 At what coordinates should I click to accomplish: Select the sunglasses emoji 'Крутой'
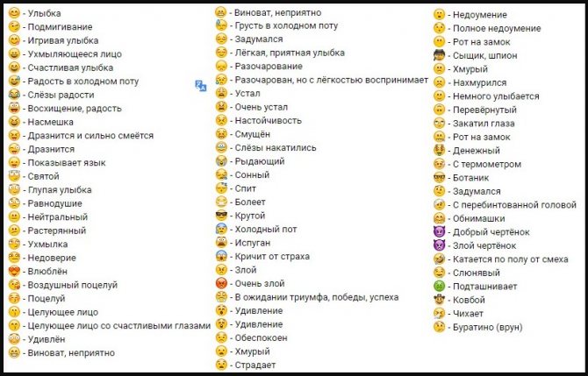221,216
